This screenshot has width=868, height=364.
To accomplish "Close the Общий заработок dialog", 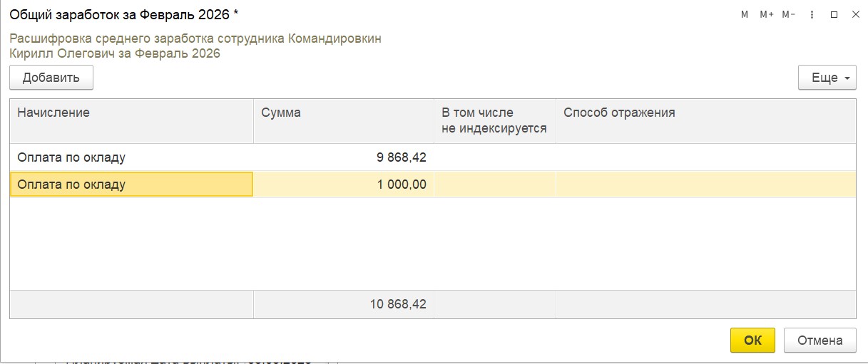I will point(855,14).
